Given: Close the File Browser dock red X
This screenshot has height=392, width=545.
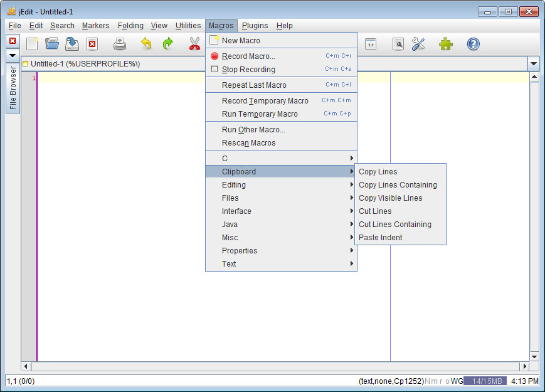Looking at the screenshot, I should (13, 41).
